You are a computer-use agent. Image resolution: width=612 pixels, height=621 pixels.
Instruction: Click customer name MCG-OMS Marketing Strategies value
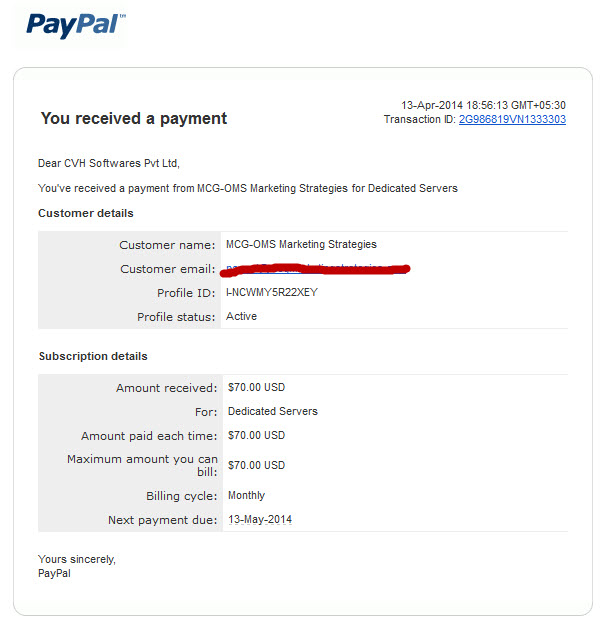(x=301, y=244)
